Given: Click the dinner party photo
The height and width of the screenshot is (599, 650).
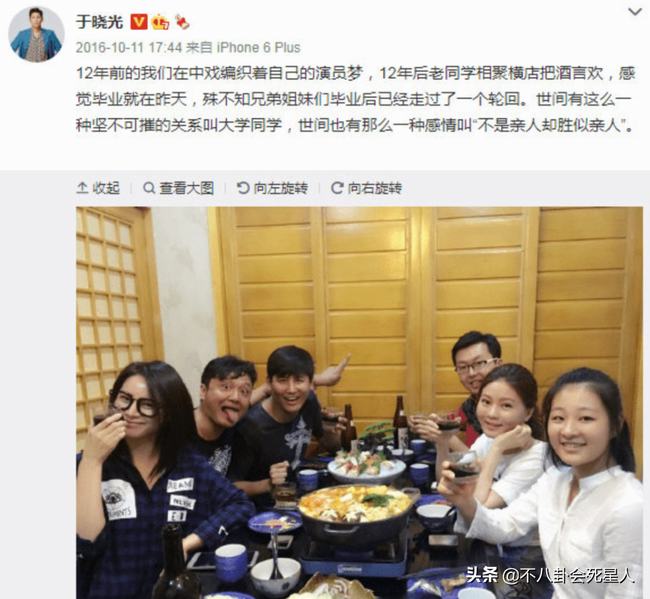Looking at the screenshot, I should click(x=359, y=403).
